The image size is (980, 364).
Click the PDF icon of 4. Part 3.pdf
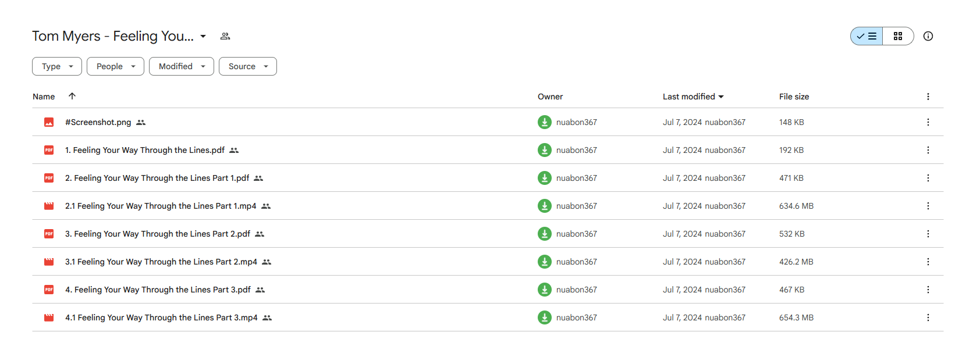click(49, 290)
